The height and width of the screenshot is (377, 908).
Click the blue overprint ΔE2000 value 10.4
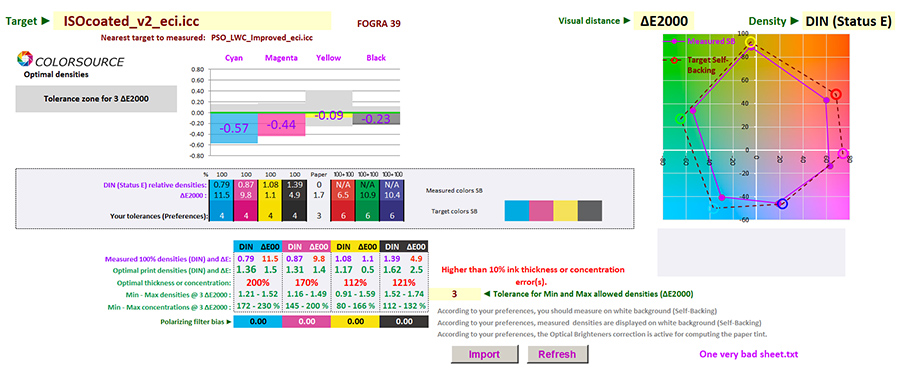pos(391,196)
